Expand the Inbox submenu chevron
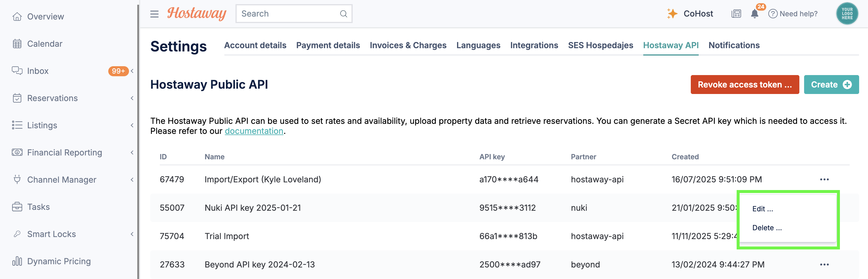868x279 pixels. (x=132, y=71)
